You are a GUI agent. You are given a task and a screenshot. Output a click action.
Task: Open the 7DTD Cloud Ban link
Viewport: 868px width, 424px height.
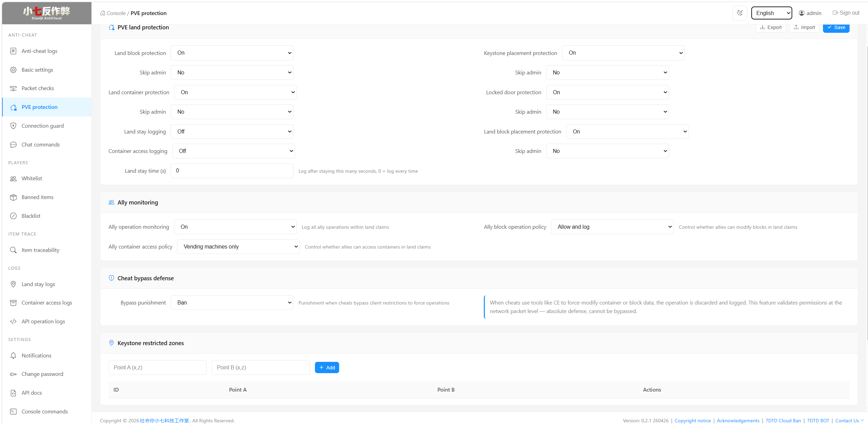coord(783,421)
